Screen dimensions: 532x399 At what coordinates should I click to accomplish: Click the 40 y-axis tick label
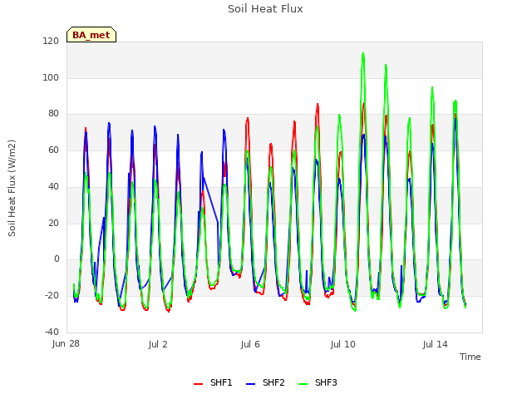[53, 186]
